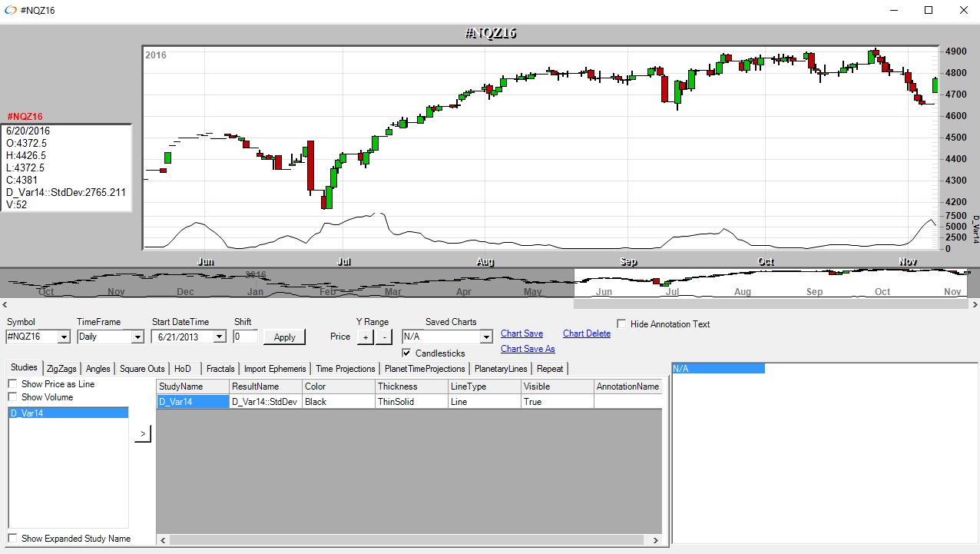980x554 pixels.
Task: Click the Chart Delete link
Action: point(586,333)
